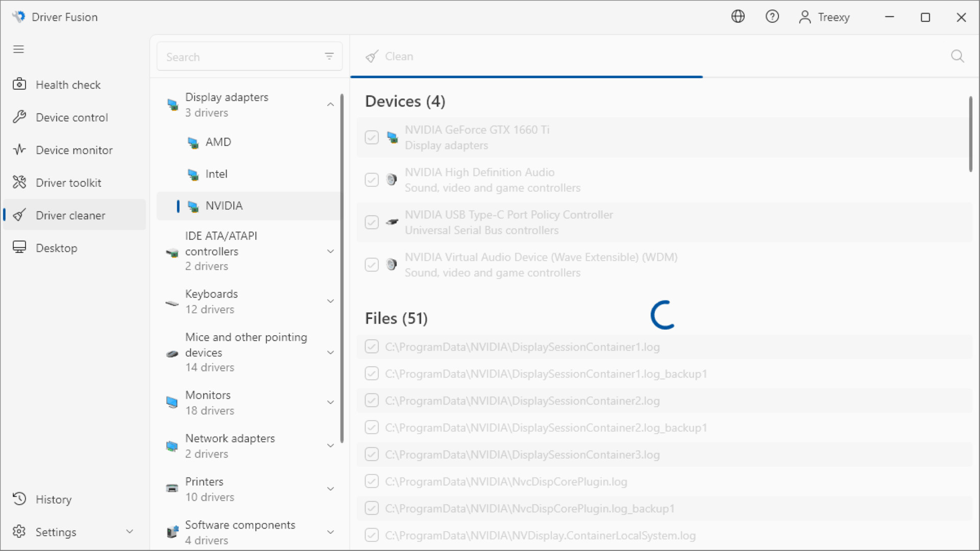View cleaning History
This screenshot has width=980, height=551.
[x=54, y=499]
